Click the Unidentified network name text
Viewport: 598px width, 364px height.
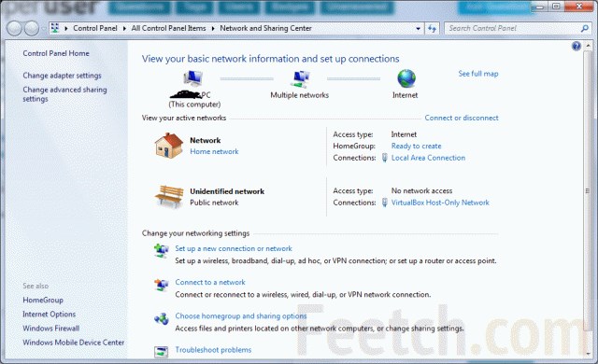pos(227,191)
